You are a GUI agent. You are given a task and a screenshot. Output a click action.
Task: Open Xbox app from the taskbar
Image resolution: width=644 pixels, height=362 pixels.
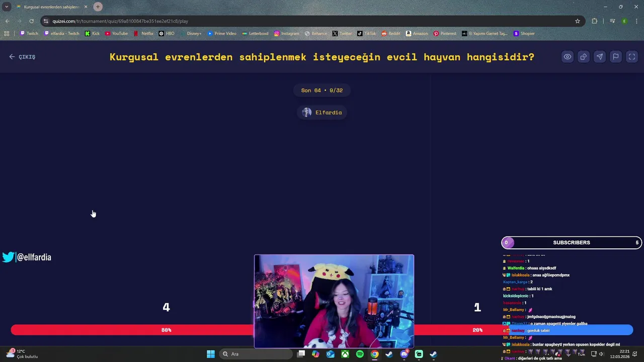[345, 354]
